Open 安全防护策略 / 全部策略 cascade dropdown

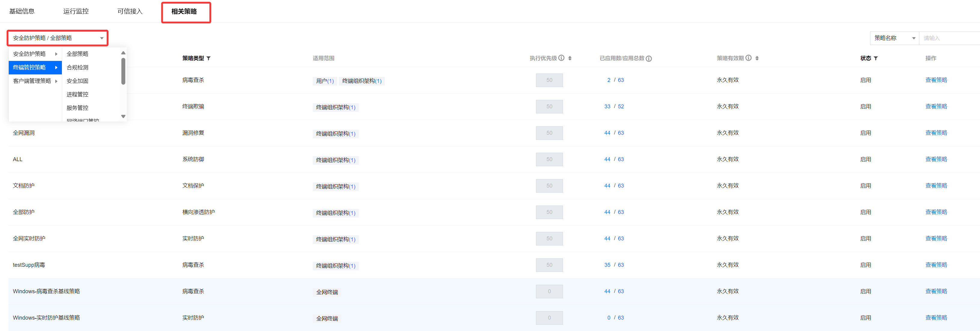(x=57, y=38)
